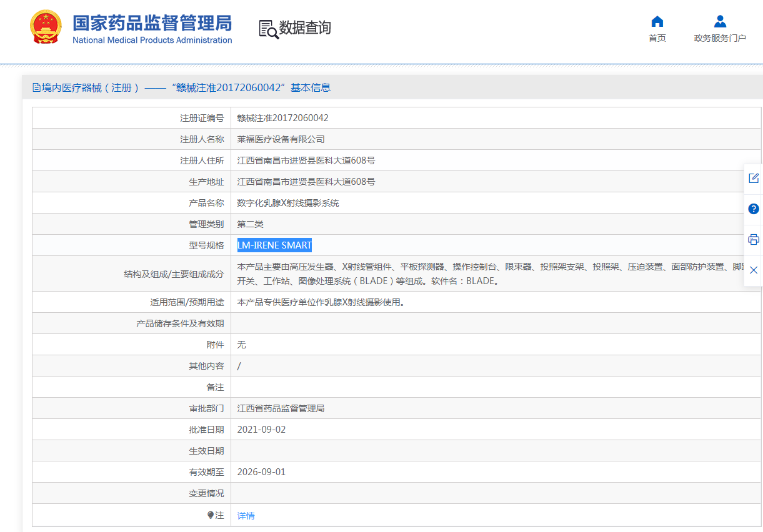
Task: Open the 详情 link
Action: point(246,516)
